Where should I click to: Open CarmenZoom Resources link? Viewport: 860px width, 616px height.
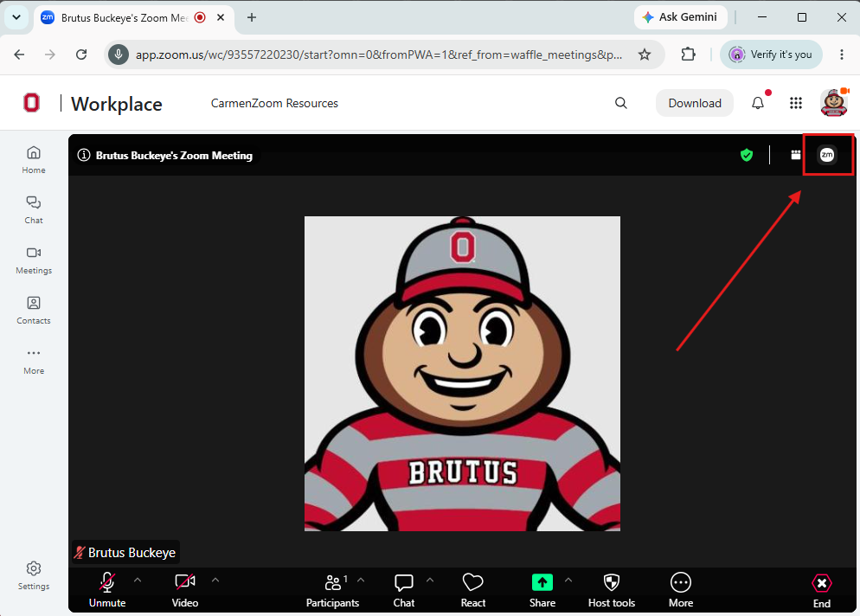tap(274, 103)
